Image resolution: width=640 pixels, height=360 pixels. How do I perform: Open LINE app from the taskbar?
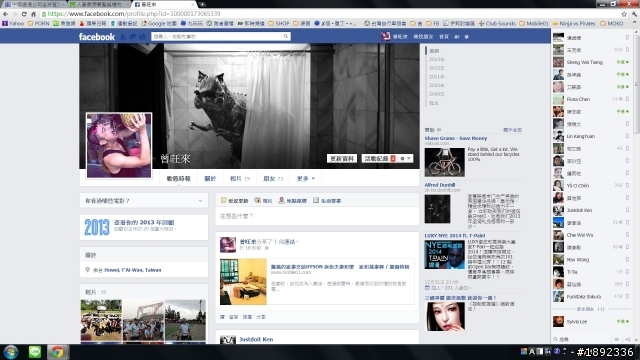(35, 351)
